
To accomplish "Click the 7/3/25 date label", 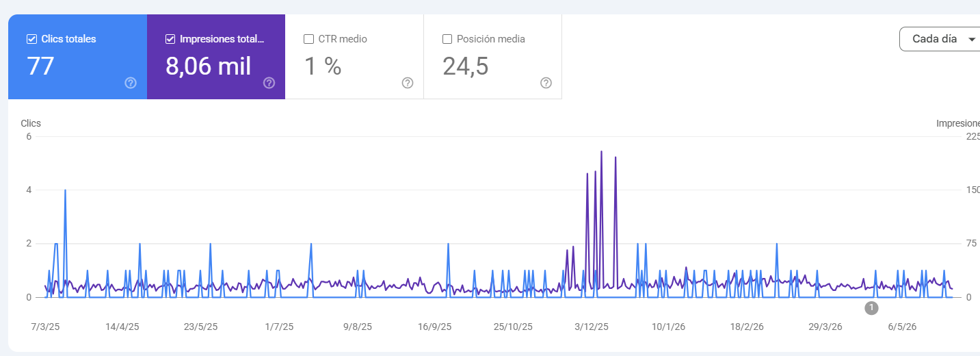I will (x=45, y=327).
